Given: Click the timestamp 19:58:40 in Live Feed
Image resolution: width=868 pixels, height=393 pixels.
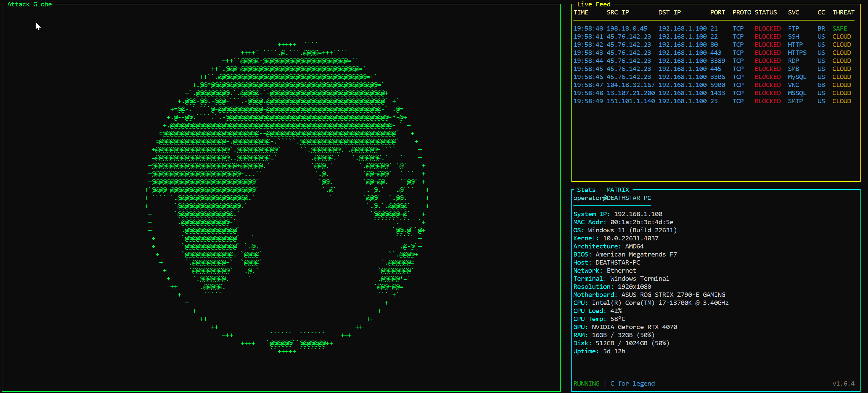Looking at the screenshot, I should (588, 29).
